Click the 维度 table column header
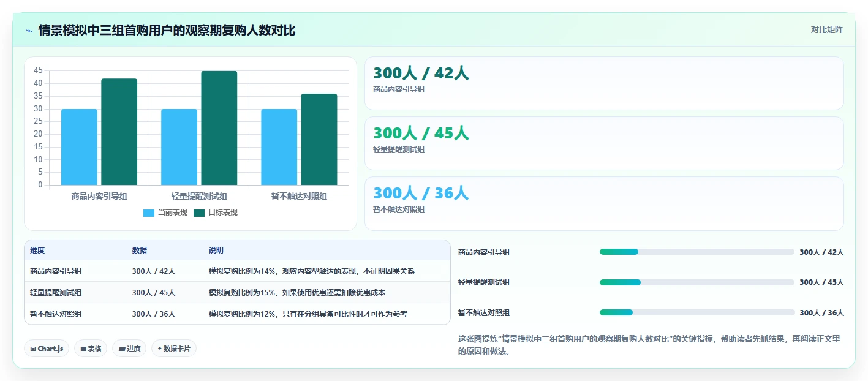 point(37,251)
